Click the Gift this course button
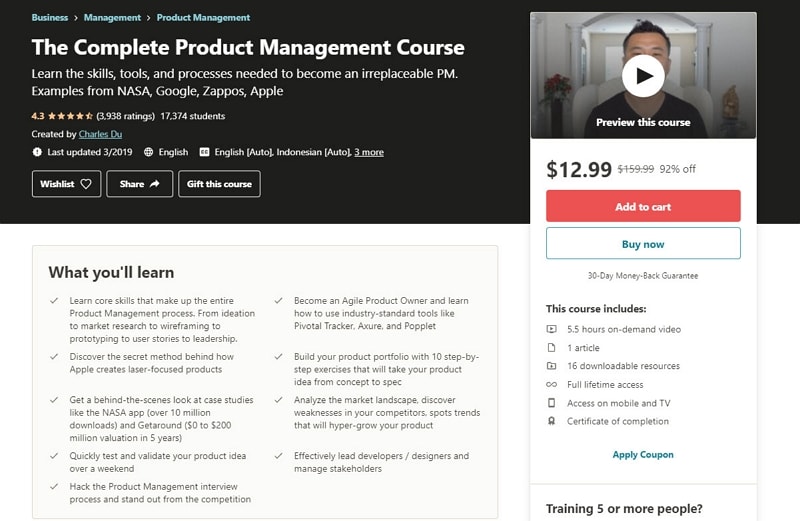This screenshot has width=800, height=521. click(219, 184)
